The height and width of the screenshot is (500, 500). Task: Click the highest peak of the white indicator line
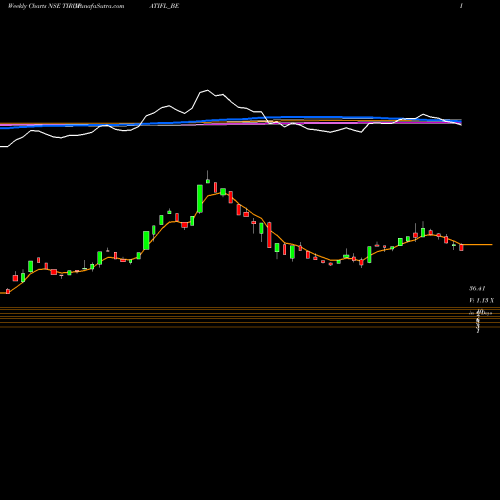pos(207,91)
